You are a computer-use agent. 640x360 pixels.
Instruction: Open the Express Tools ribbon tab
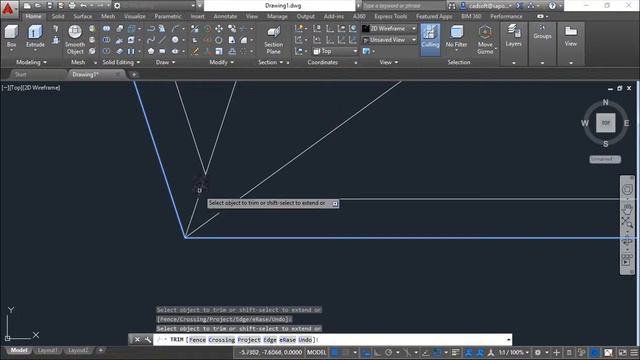(x=391, y=16)
